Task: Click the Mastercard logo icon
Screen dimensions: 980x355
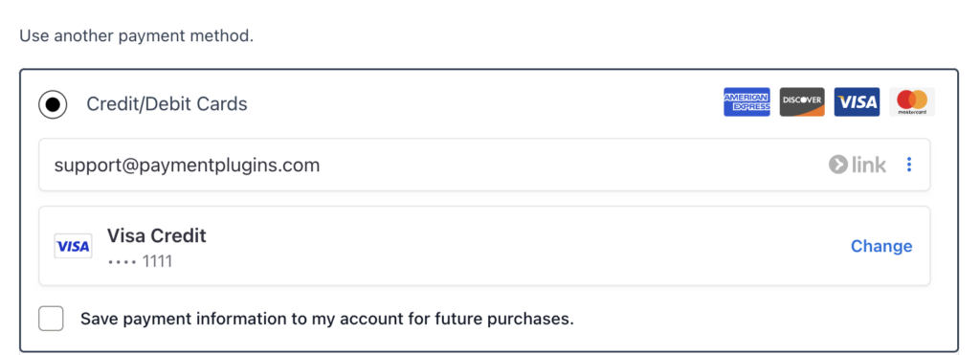Action: pyautogui.click(x=912, y=101)
